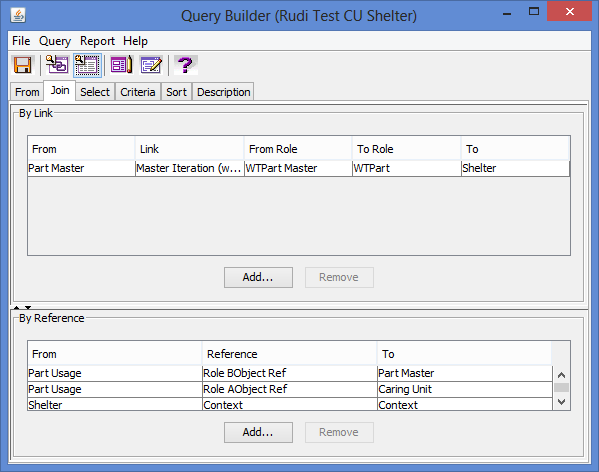Click the By Reference scrollbar thumb

tap(562, 388)
